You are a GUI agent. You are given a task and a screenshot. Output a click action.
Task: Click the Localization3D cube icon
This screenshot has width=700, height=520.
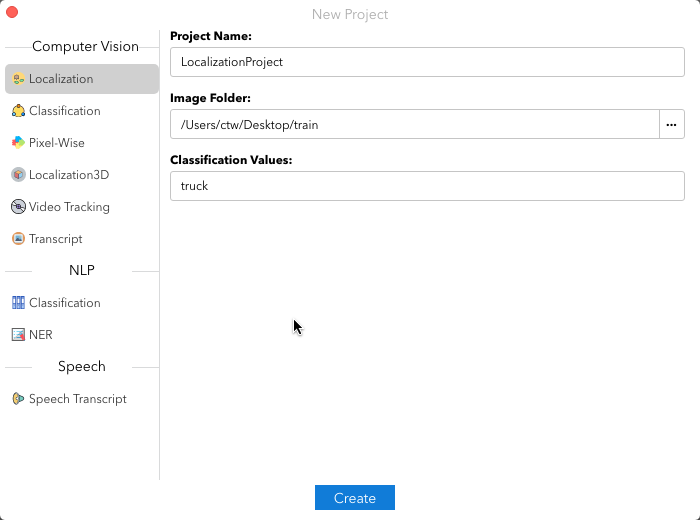(18, 175)
